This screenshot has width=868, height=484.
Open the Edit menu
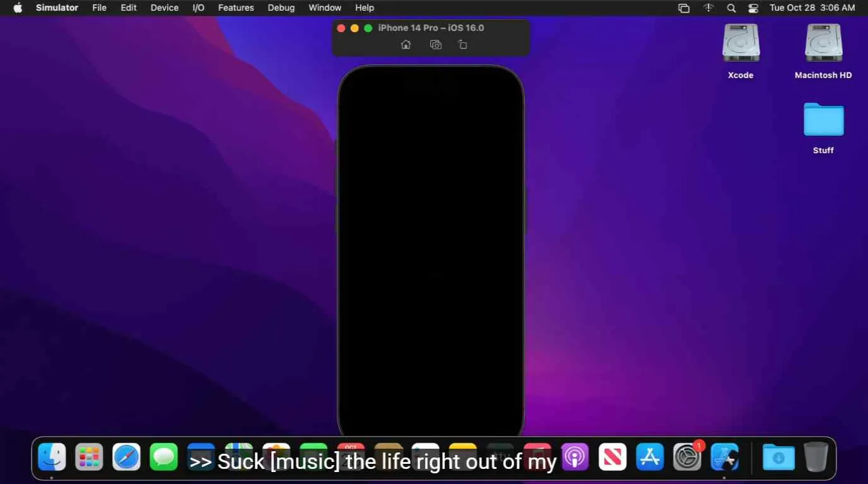129,8
